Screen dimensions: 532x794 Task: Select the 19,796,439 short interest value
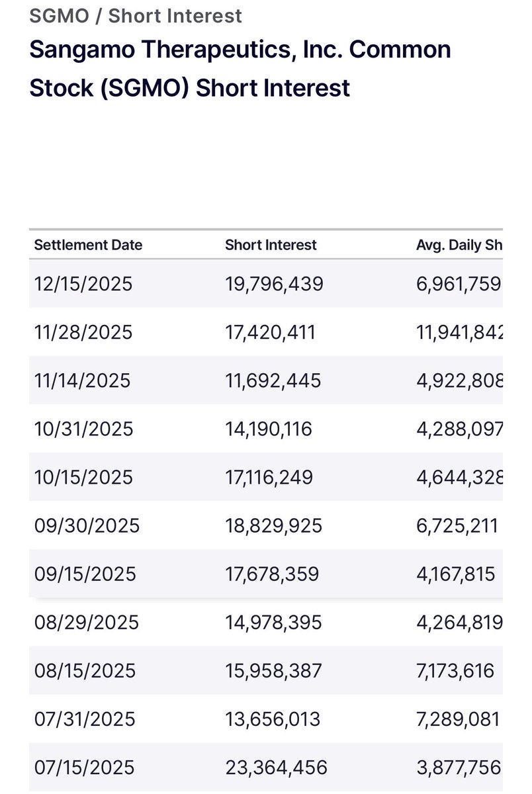point(274,284)
